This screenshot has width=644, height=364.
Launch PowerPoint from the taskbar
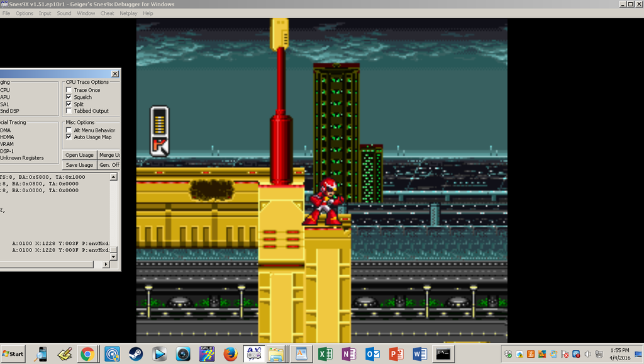396,354
